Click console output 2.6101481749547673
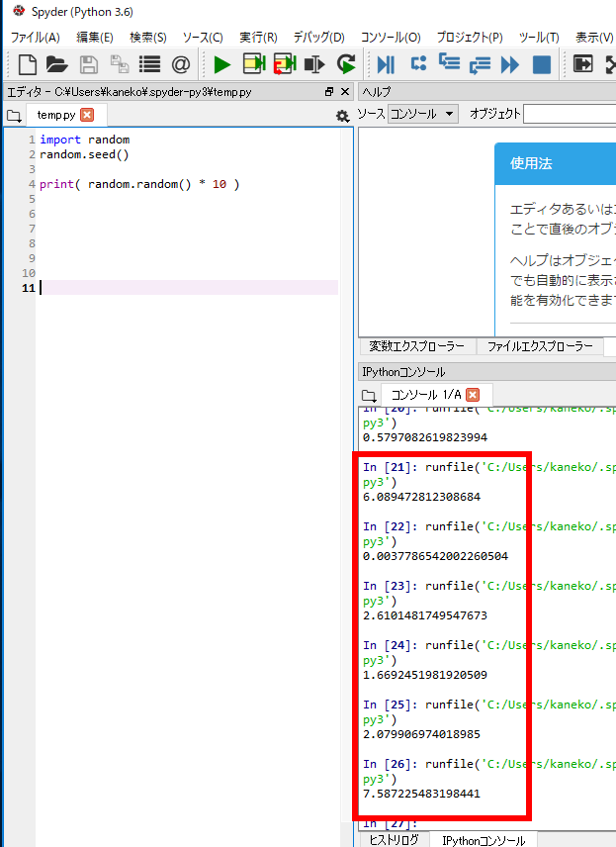 pos(425,615)
